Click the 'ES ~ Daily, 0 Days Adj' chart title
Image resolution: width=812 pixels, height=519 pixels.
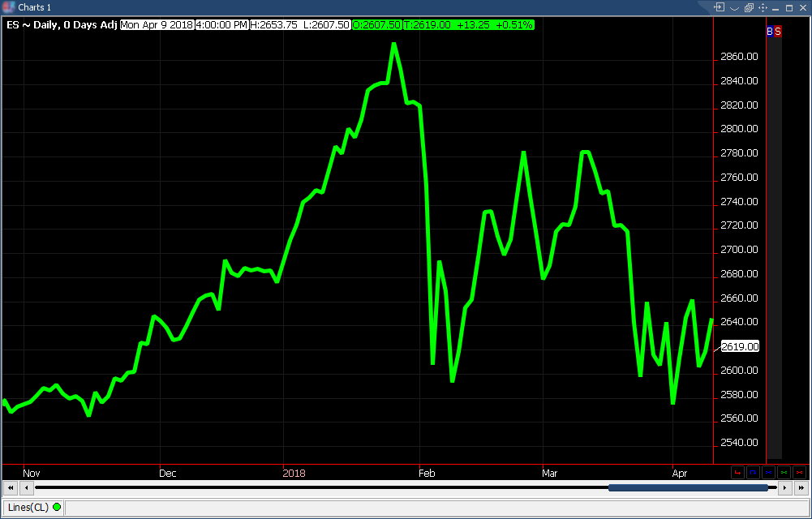point(62,25)
